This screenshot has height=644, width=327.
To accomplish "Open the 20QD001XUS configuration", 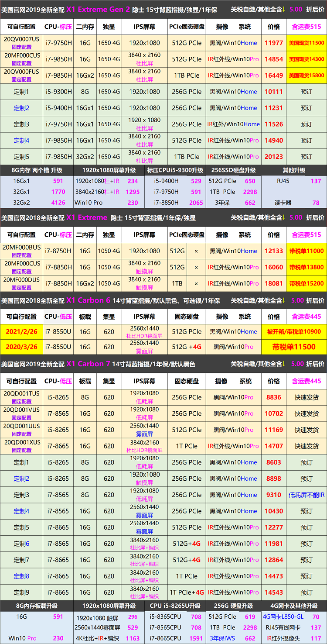I will tap(21, 446).
